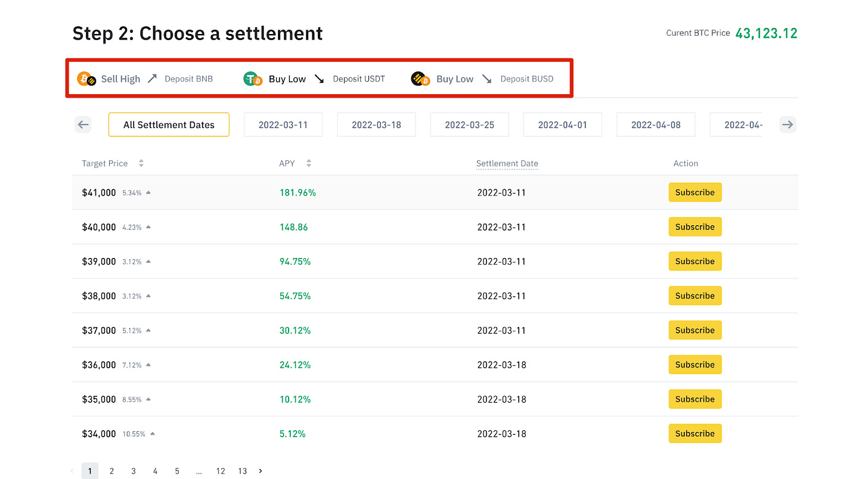The width and height of the screenshot is (868, 479).
Task: Switch to the 2022-03-18 settlement date tab
Action: point(376,125)
